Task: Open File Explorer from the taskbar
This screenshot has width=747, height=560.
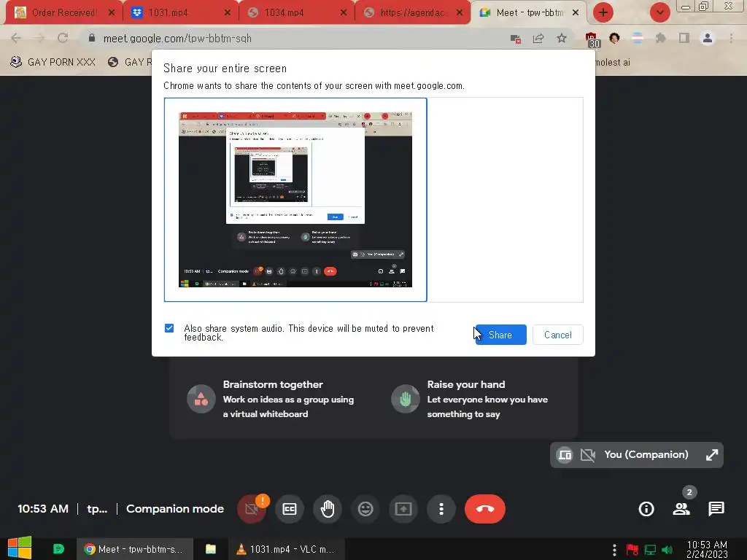Action: point(210,549)
